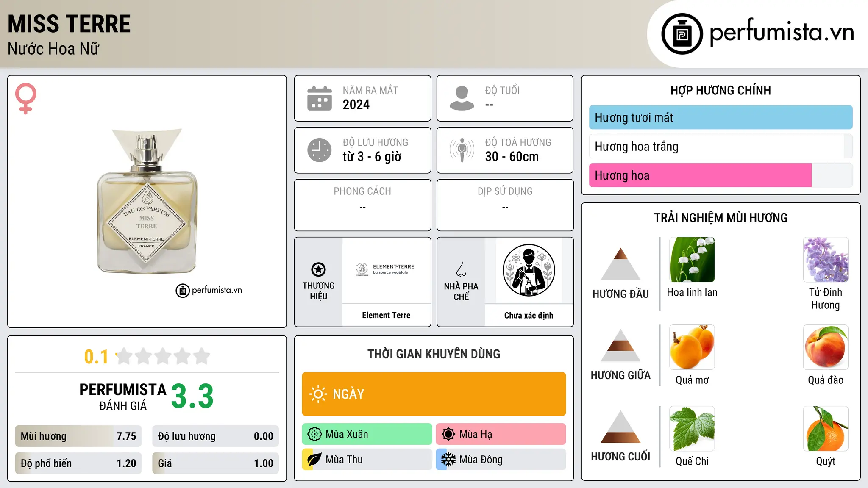Click the pink Hương hoa accord bar
The image size is (868, 488).
721,175
